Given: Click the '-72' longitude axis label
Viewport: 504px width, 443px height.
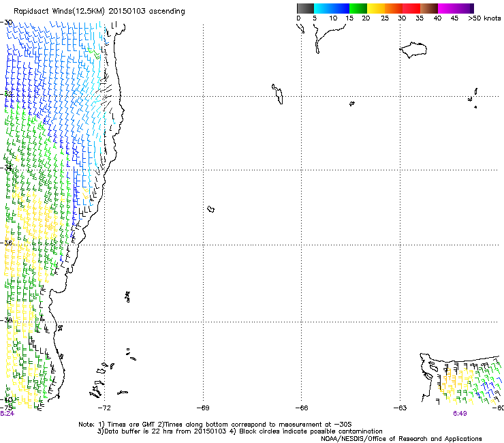Looking at the screenshot, I should (x=104, y=408).
